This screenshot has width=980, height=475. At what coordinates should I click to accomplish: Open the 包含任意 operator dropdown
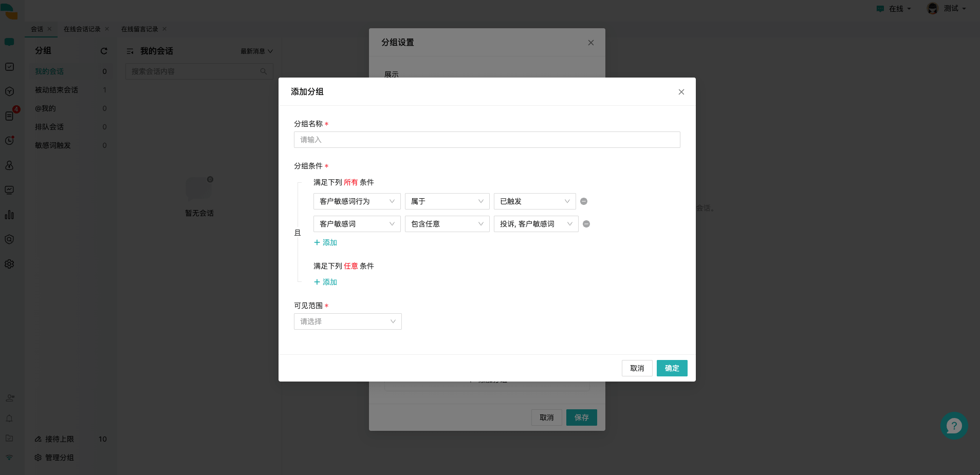(x=447, y=224)
